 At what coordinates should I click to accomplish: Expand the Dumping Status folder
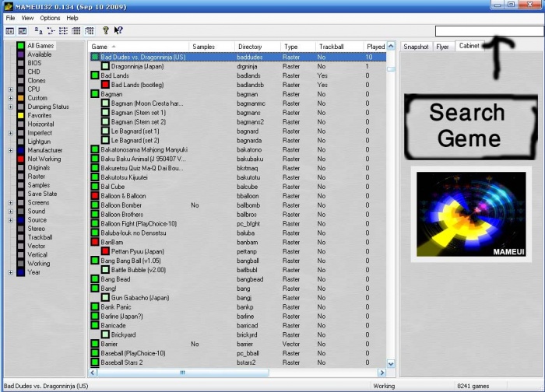(x=10, y=107)
